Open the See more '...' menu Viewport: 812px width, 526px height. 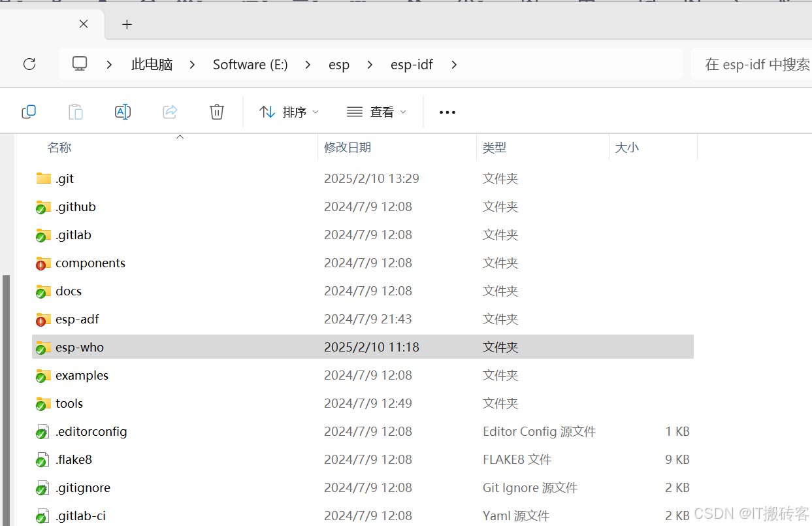pyautogui.click(x=447, y=112)
